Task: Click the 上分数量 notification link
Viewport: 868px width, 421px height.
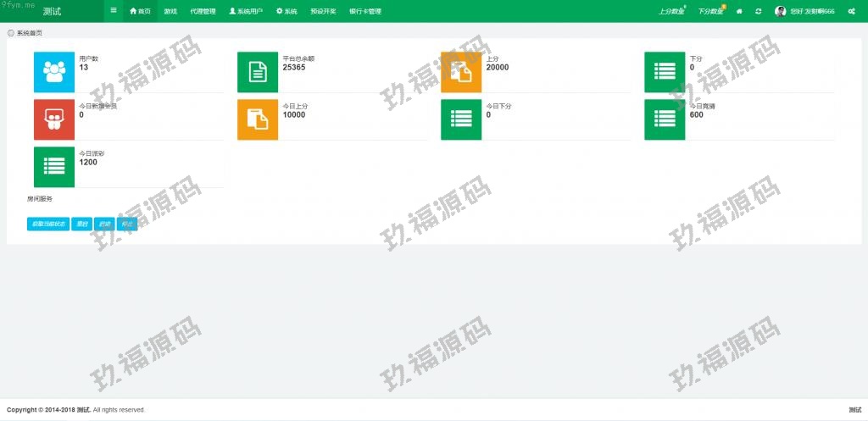Action: (671, 11)
